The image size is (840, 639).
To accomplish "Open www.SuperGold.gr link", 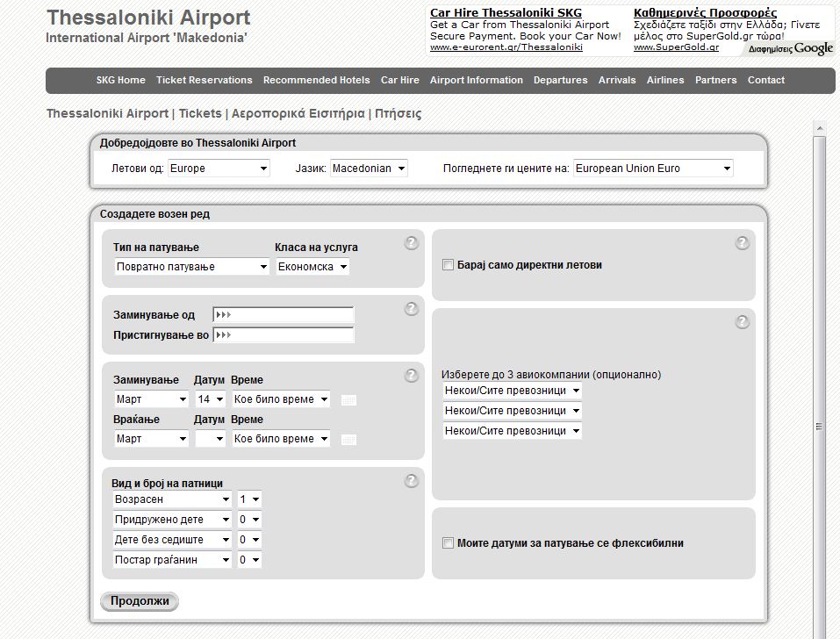I will point(676,47).
